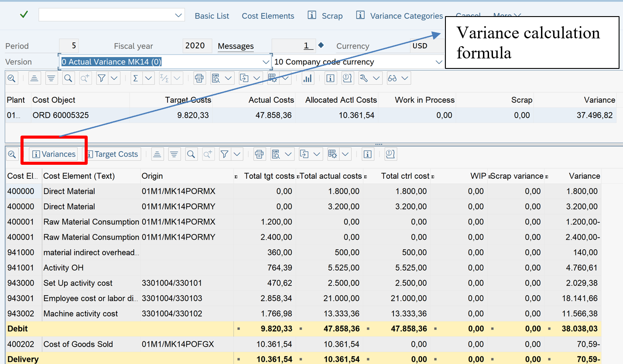
Task: Open the bar chart graphic icon
Action: click(308, 78)
